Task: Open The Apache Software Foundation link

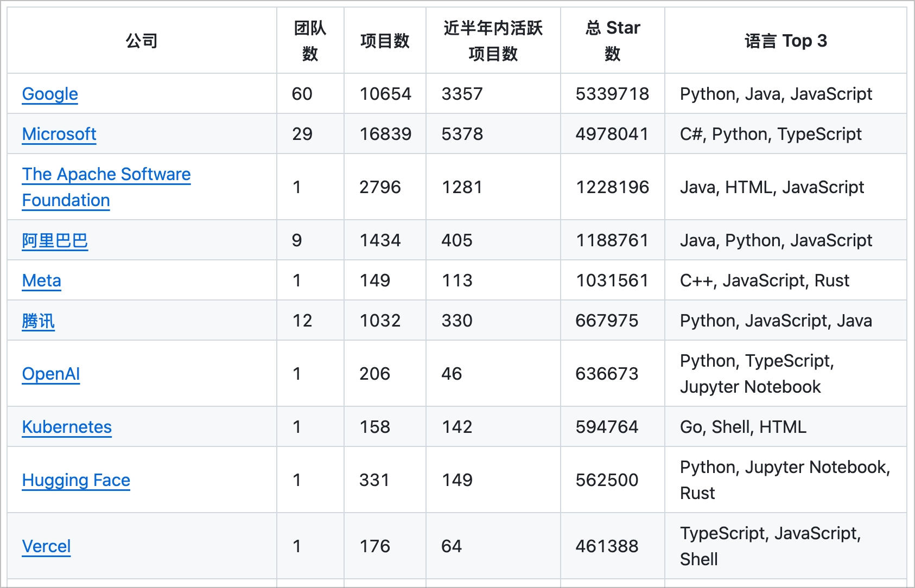Action: coord(106,187)
